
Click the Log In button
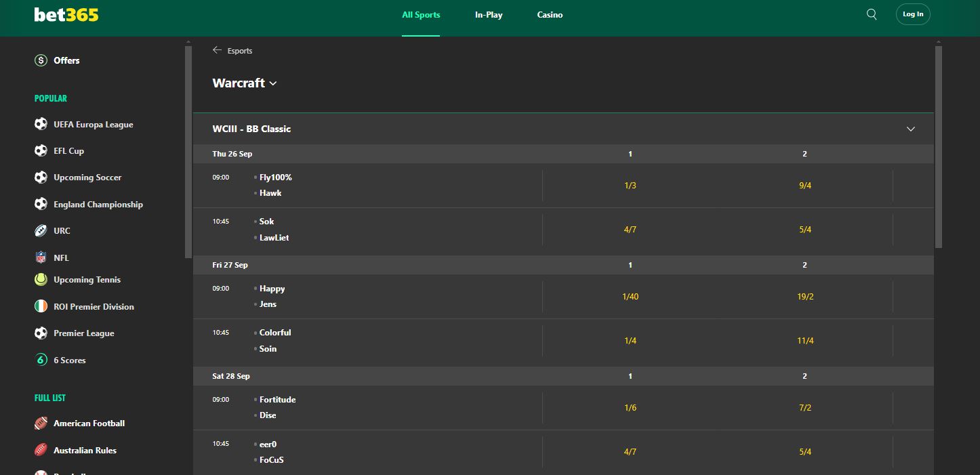[x=913, y=14]
